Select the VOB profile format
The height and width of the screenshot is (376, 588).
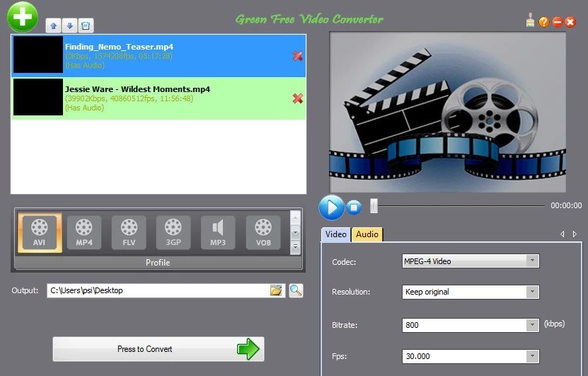pos(263,232)
